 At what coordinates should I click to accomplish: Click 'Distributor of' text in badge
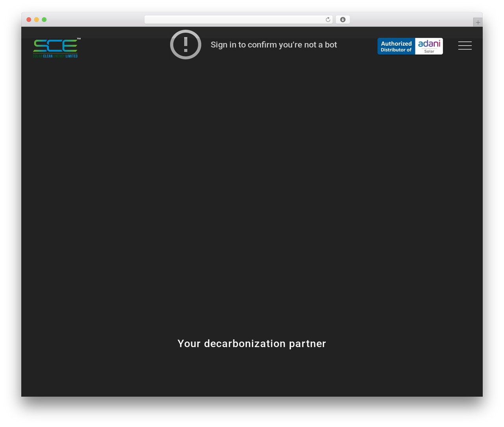pos(396,50)
